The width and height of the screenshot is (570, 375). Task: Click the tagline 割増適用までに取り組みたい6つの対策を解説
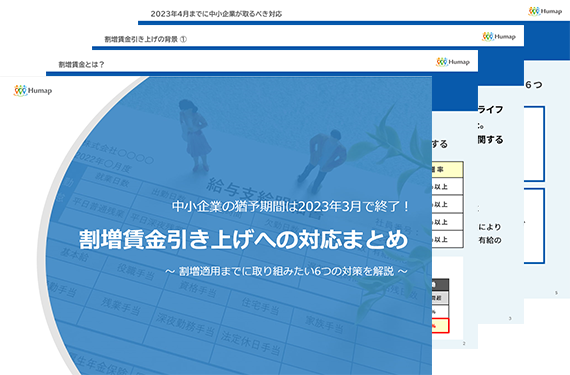pos(286,271)
